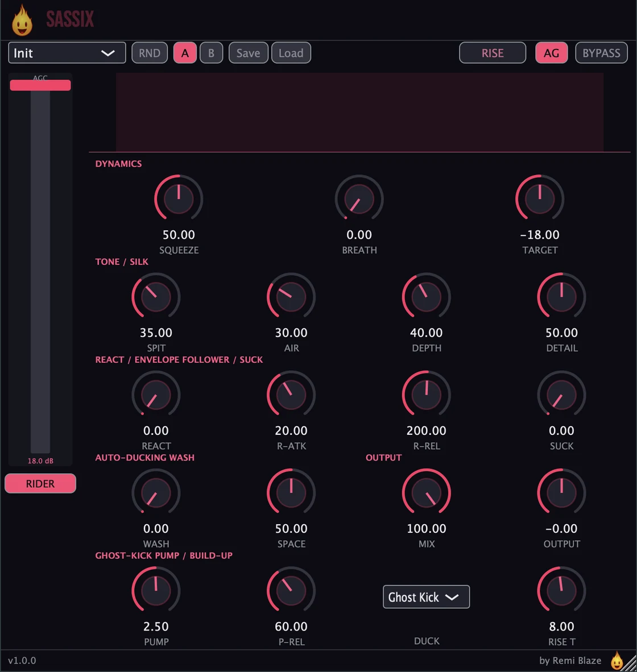Screen dimensions: 637x672
Task: Switch to the B preset slot
Action: (x=212, y=53)
